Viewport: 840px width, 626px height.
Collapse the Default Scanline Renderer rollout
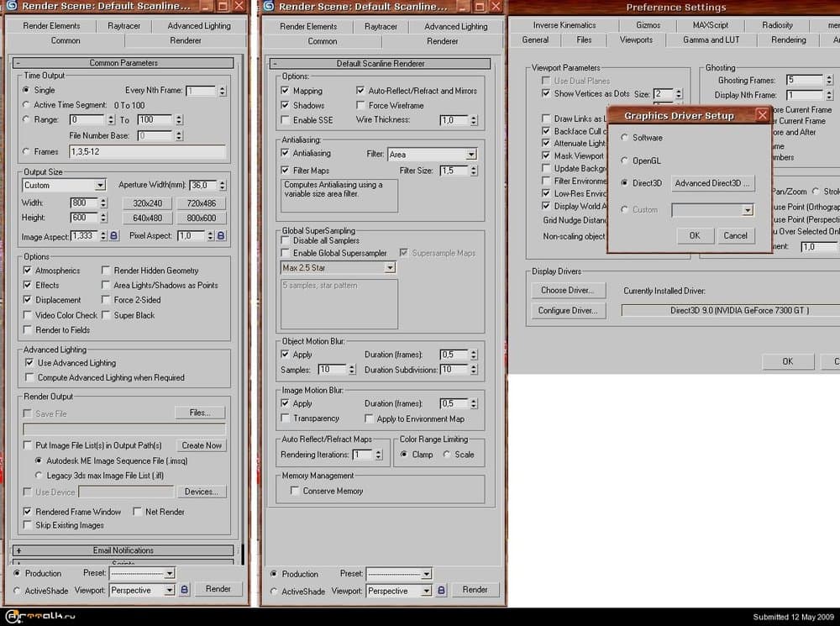(x=276, y=64)
